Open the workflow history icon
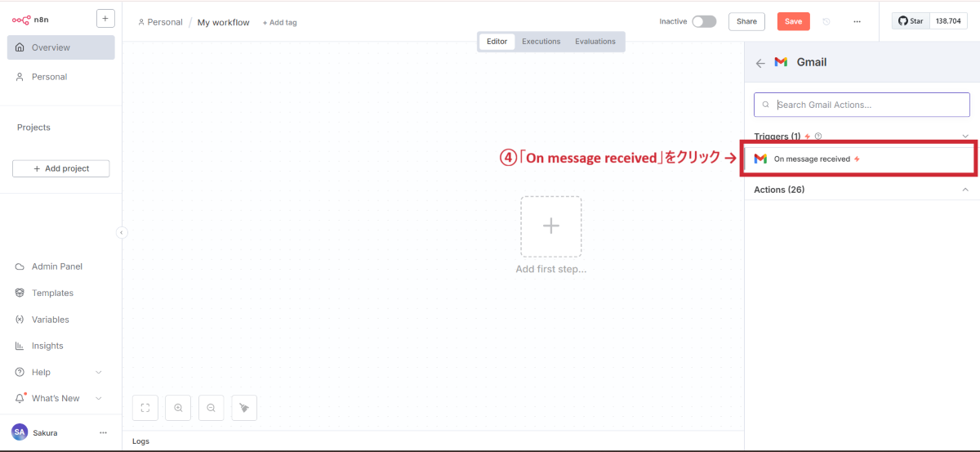This screenshot has height=452, width=980. tap(826, 22)
